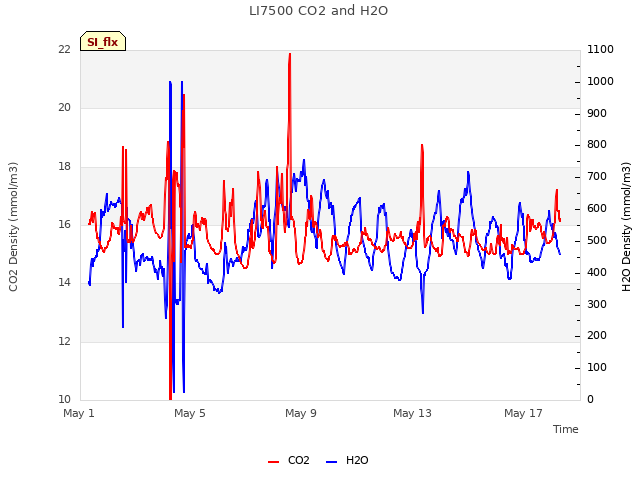Click the 22 tick on CO2 axis
Image resolution: width=640 pixels, height=480 pixels.
pyautogui.click(x=64, y=49)
